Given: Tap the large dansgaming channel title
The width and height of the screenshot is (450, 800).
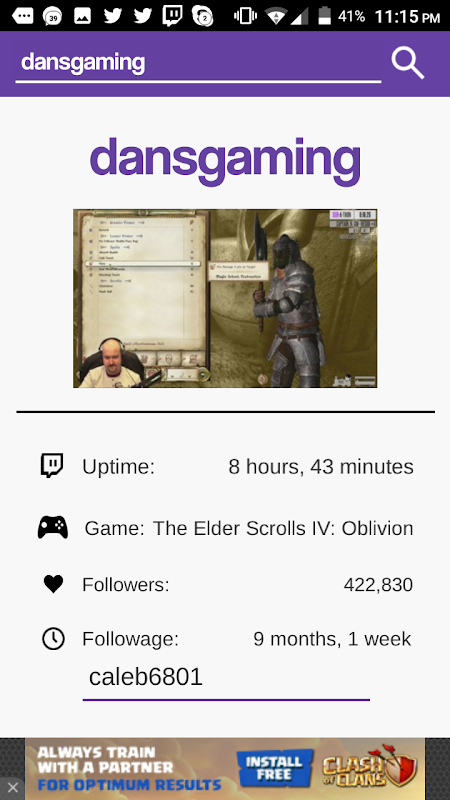Looking at the screenshot, I should click(x=225, y=159).
